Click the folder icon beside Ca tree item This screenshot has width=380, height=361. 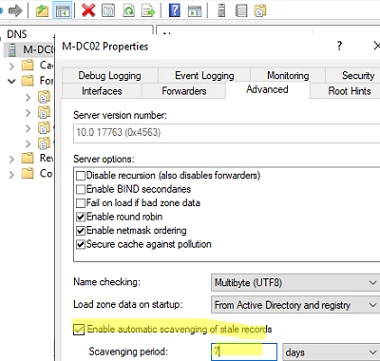coord(28,65)
